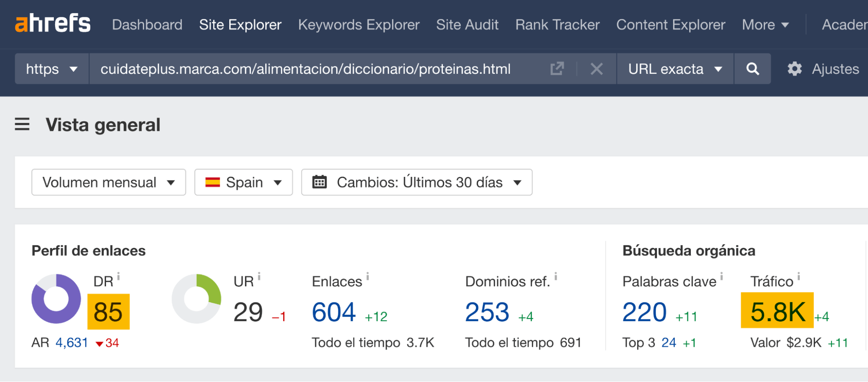Open Content Explorer
Screen dimensions: 868x382
pos(670,25)
